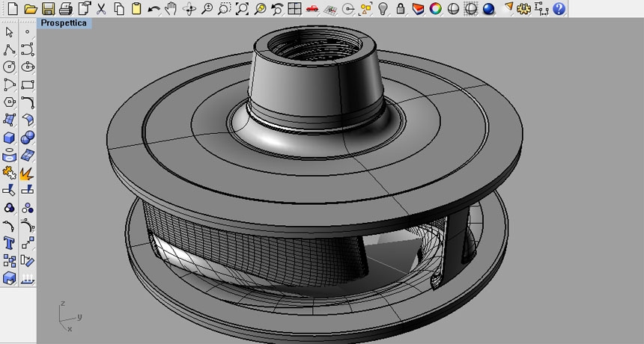Toggle the padlock lock objects icon
Viewport: 644px width, 344px height.
point(401,8)
